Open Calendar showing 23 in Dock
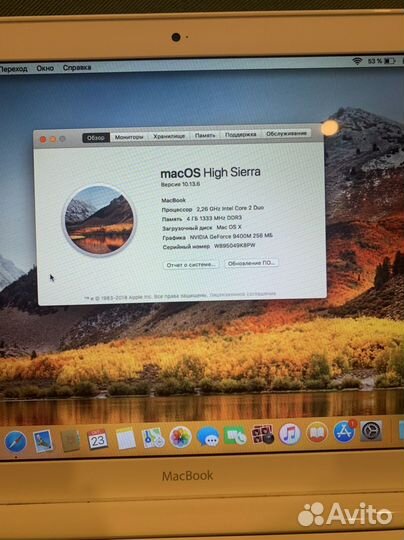The height and width of the screenshot is (540, 404). pyautogui.click(x=97, y=439)
